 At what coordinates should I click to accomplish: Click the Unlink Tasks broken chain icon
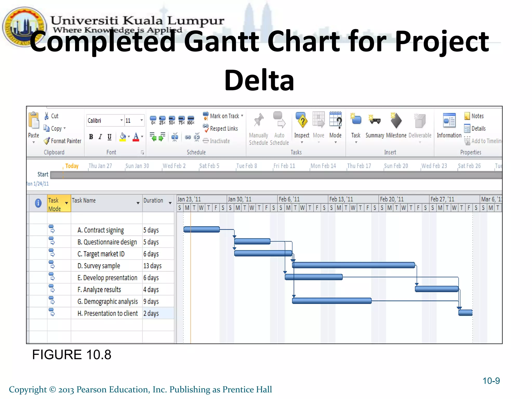pyautogui.click(x=197, y=137)
